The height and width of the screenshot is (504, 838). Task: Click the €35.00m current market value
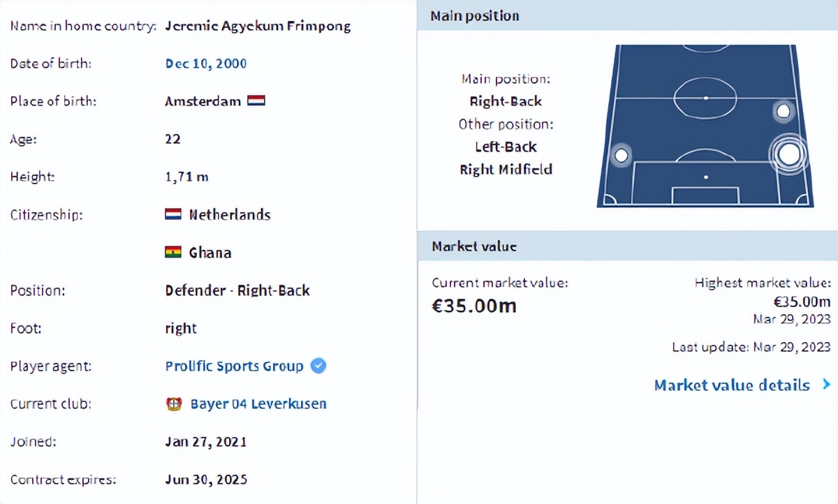(x=474, y=305)
